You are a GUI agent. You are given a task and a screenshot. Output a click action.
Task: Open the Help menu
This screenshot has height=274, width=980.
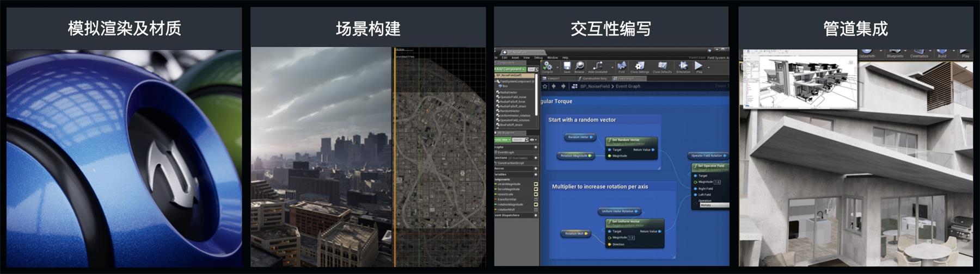pyautogui.click(x=565, y=57)
